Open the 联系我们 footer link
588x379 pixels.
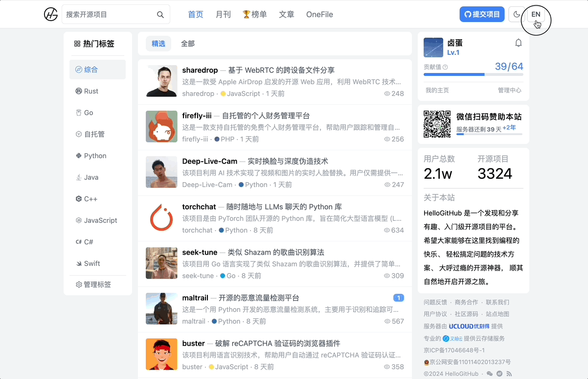[498, 302]
